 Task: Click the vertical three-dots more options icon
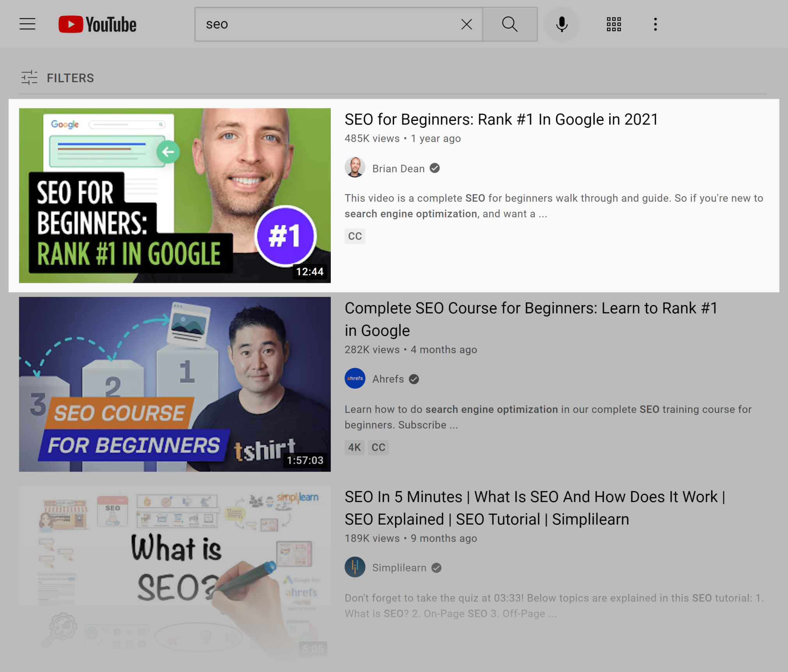tap(655, 24)
